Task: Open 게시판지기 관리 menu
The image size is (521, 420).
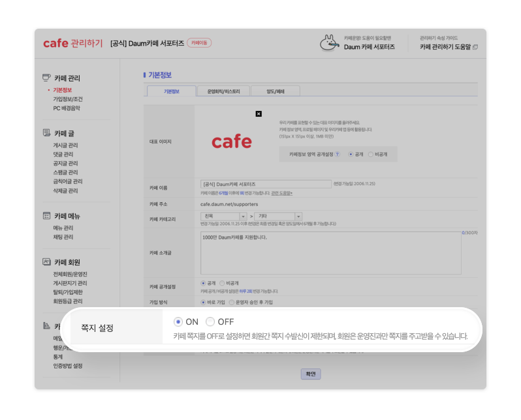Action: pyautogui.click(x=70, y=283)
